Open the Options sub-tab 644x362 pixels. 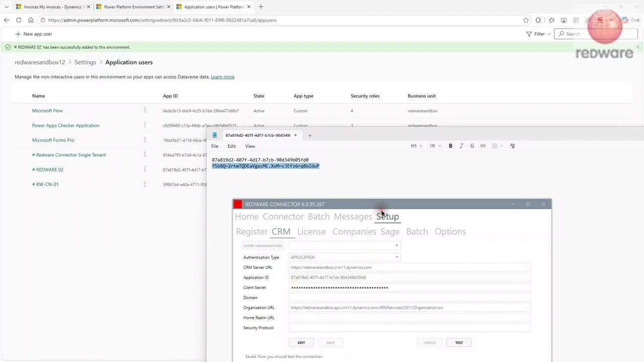[450, 231]
